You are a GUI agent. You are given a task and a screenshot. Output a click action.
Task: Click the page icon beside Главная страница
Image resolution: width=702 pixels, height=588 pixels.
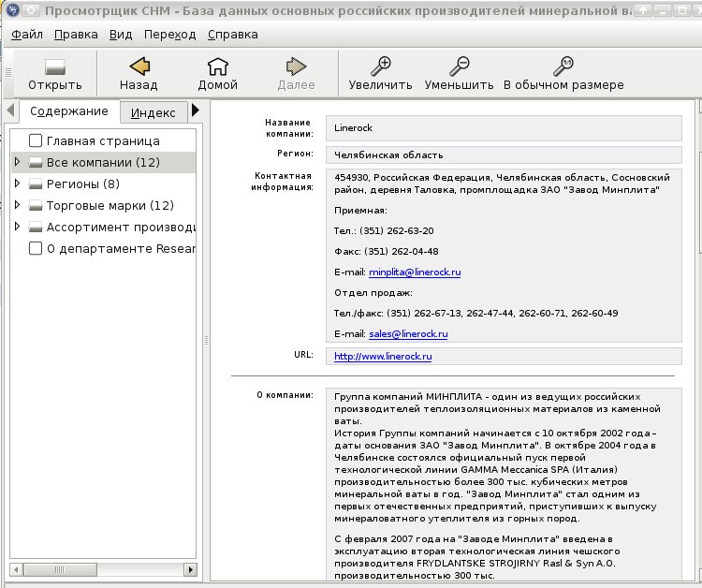[36, 140]
